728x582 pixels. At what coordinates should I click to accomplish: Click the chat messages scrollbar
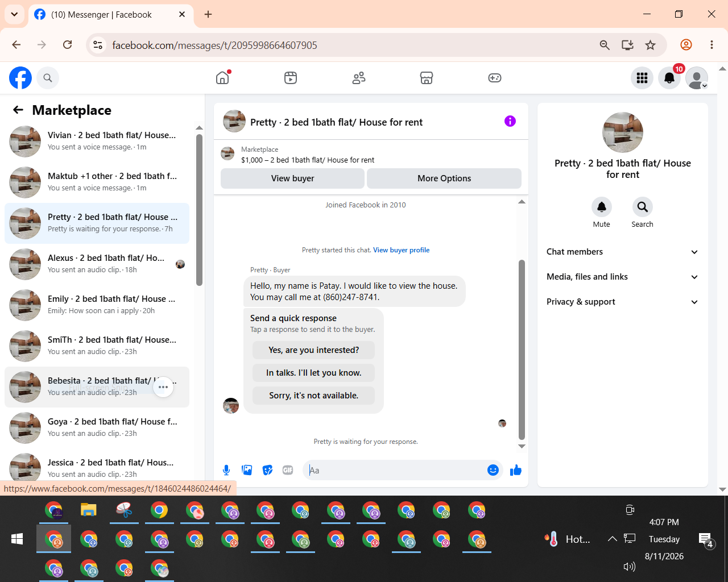tap(522, 350)
